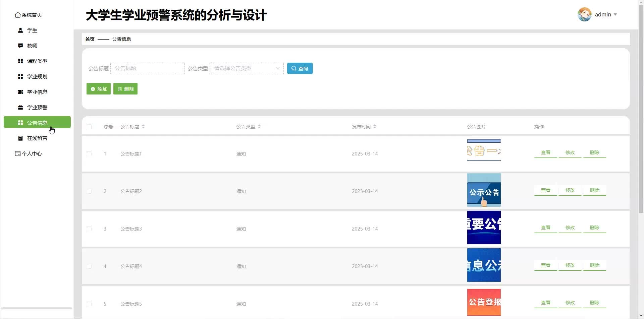Click the briefcase icon beside 学业预警

(20, 108)
